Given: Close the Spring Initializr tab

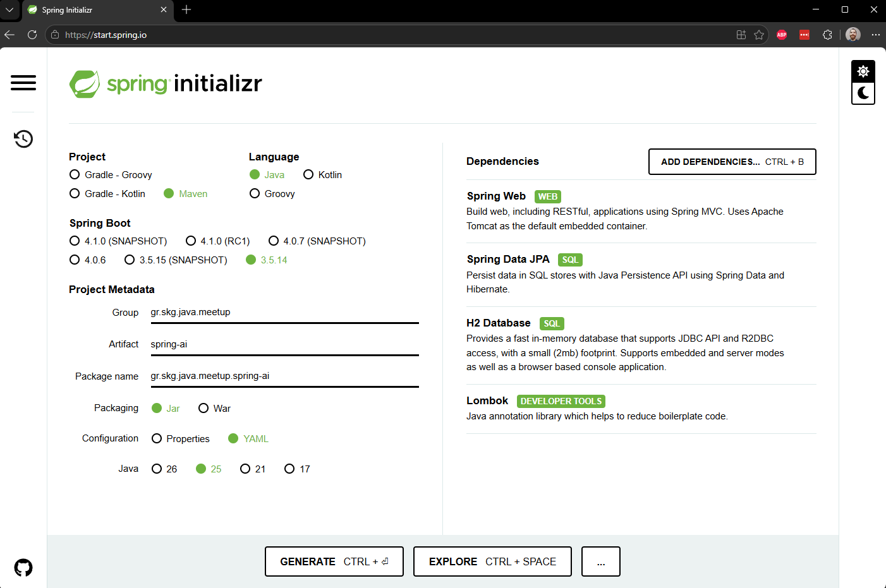Looking at the screenshot, I should [164, 9].
